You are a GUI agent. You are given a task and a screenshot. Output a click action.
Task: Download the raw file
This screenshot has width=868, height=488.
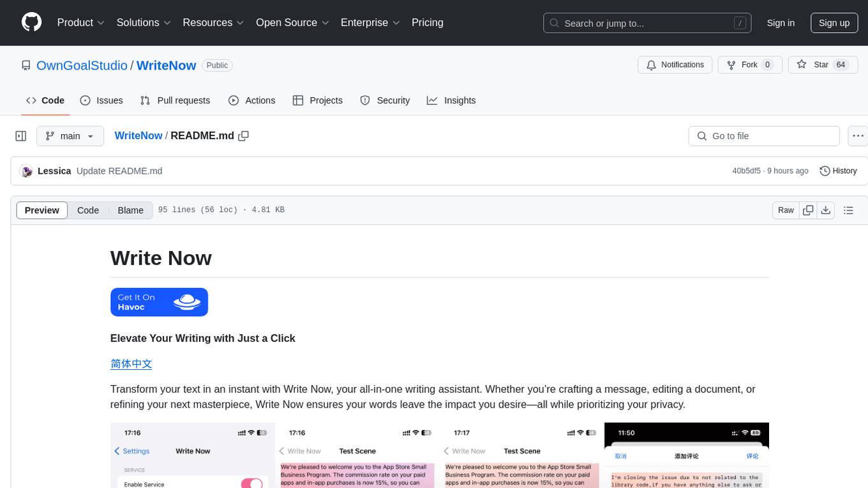[x=826, y=210]
